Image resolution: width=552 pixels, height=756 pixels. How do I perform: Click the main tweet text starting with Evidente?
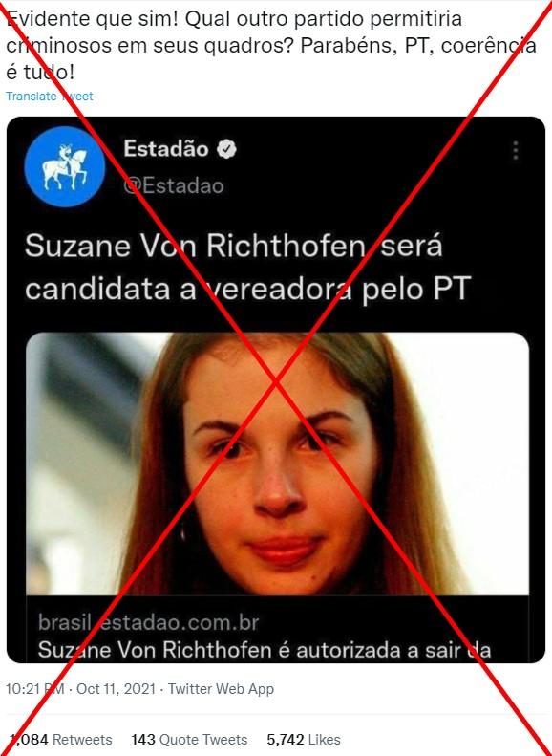click(270, 45)
